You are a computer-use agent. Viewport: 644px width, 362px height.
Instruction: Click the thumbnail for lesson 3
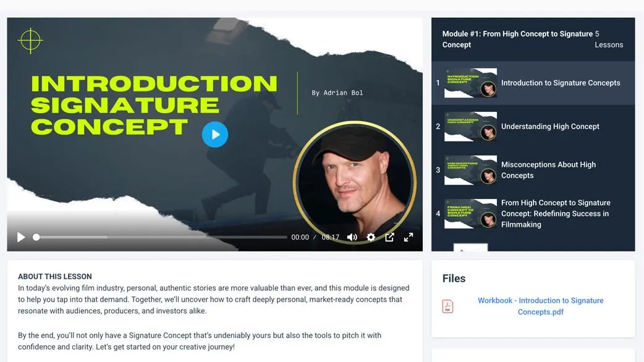pyautogui.click(x=471, y=170)
